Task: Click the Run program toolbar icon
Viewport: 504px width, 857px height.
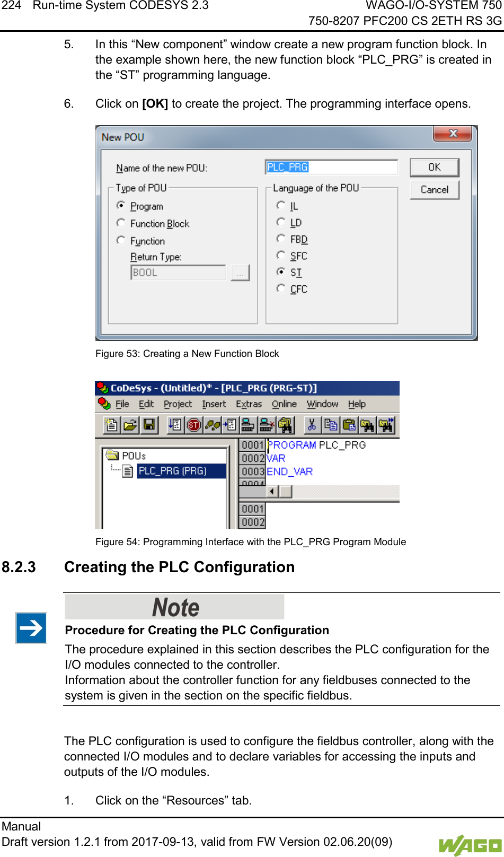Action: coord(175,425)
